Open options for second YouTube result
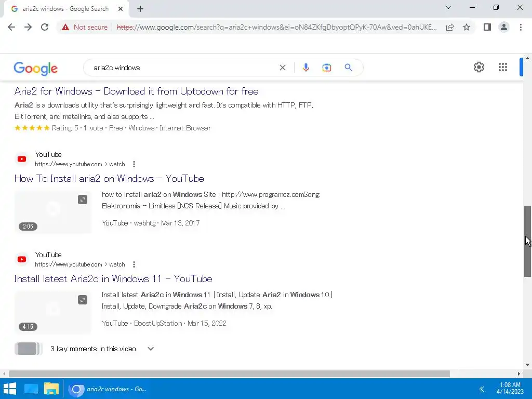The height and width of the screenshot is (399, 532). tap(134, 264)
